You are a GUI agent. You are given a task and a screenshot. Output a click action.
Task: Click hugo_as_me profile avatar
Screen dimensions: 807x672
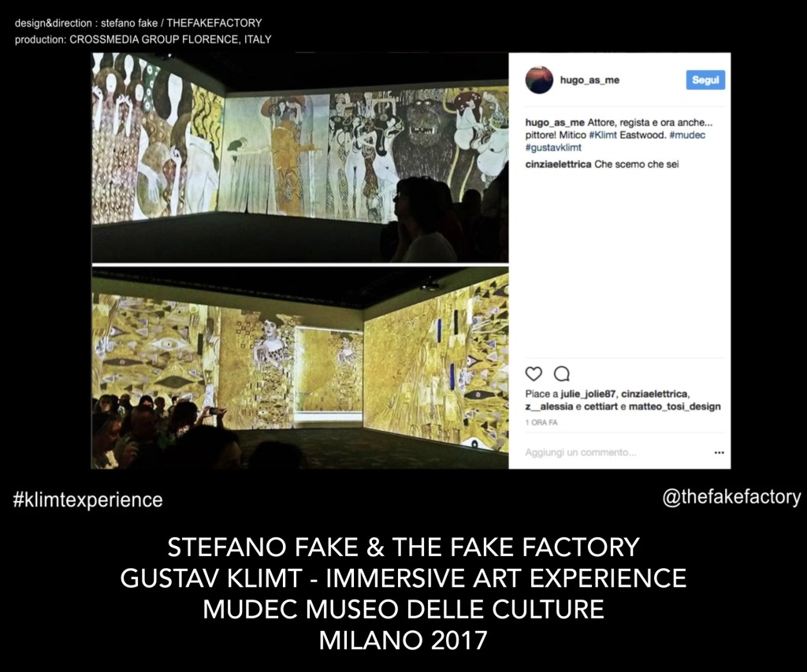tap(539, 80)
